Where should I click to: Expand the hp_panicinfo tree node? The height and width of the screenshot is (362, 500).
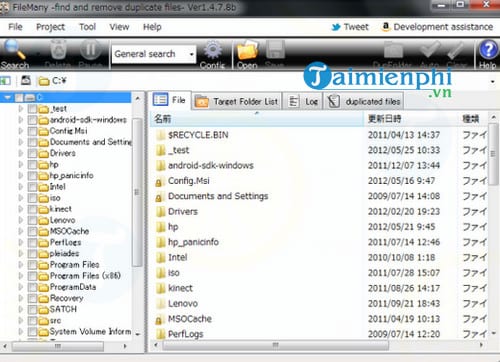21,176
